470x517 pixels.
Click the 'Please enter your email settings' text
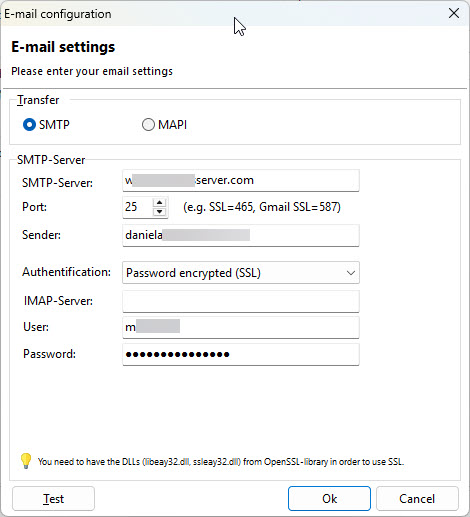tap(92, 71)
